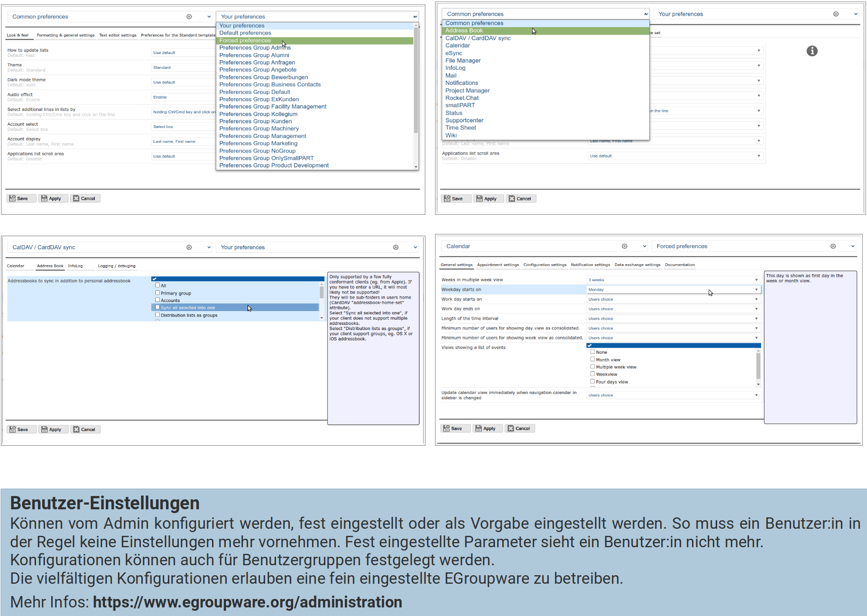The image size is (867, 616).
Task: Click gear icon in the Calendar app selector
Action: pos(625,247)
